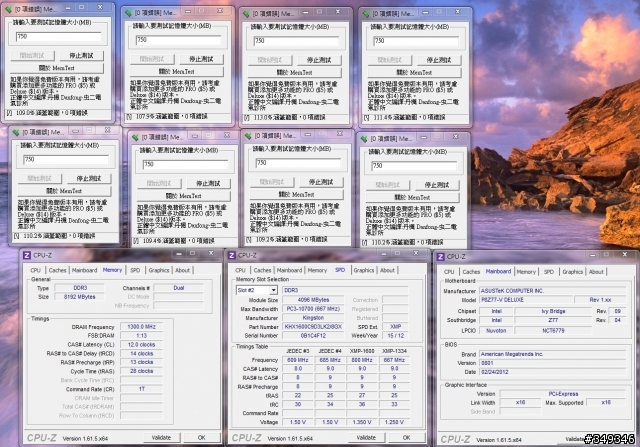Screen dimensions: 640x447
Task: Click the 750 memory size field in the 109.4% window
Action: click(185, 165)
